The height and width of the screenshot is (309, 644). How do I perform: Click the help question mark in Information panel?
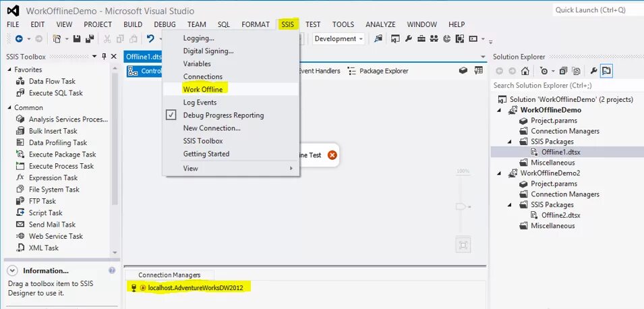(112, 271)
